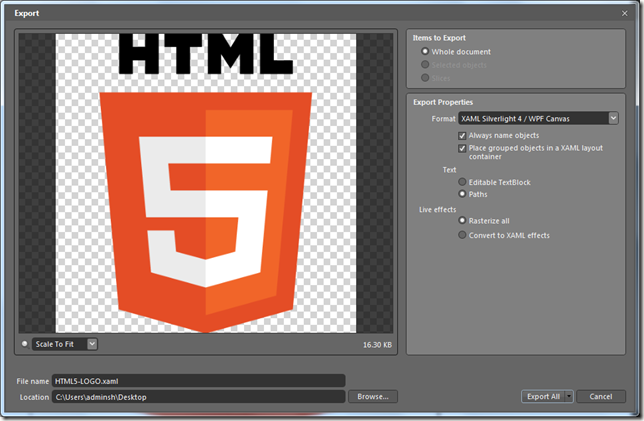Viewport: 644px width, 421px height.
Task: Close the Export dialog window
Action: 624,13
